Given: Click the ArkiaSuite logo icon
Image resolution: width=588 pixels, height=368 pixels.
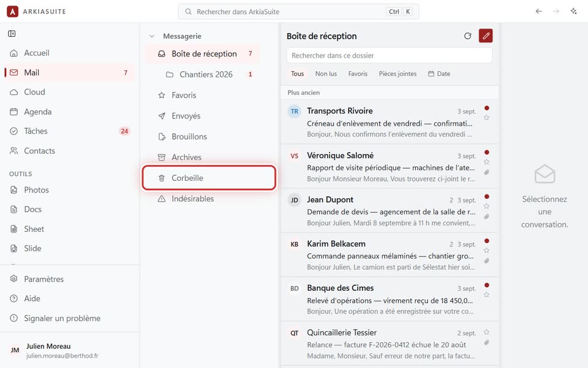Looking at the screenshot, I should (x=12, y=12).
